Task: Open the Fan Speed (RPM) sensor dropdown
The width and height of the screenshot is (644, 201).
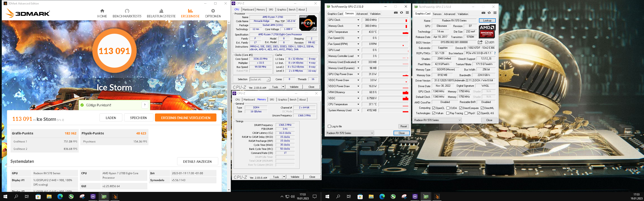Action: click(x=358, y=44)
